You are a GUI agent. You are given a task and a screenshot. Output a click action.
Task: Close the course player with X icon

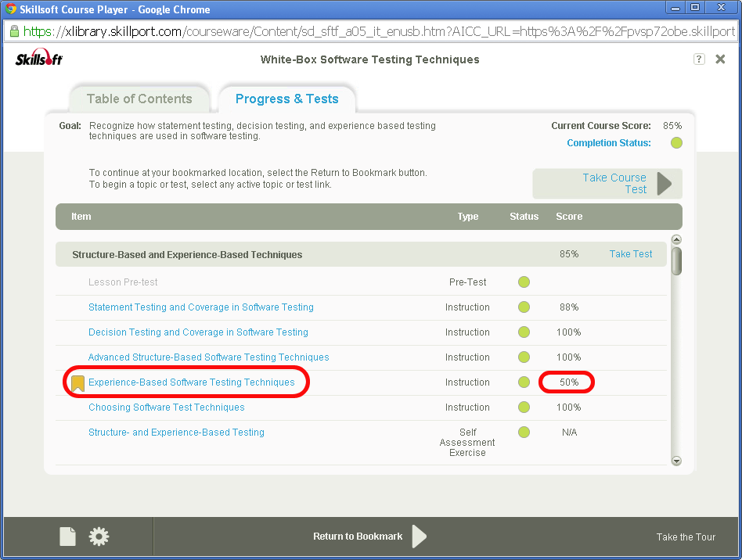pyautogui.click(x=720, y=59)
